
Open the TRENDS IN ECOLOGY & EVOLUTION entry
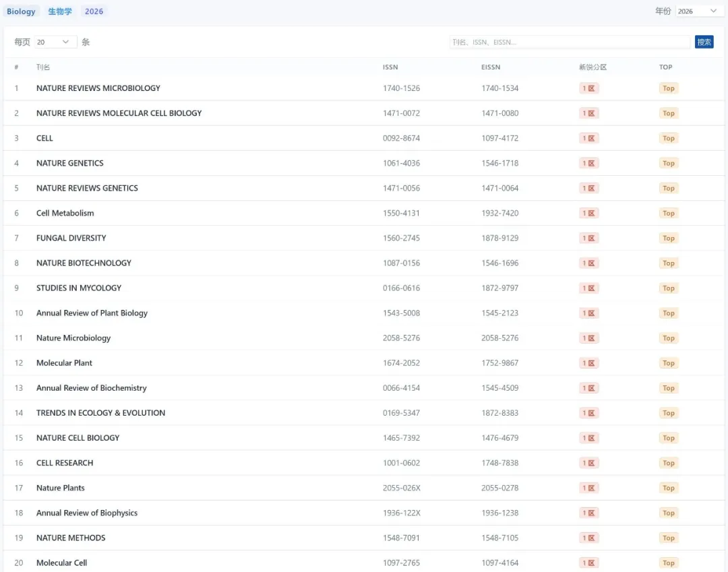tap(100, 413)
